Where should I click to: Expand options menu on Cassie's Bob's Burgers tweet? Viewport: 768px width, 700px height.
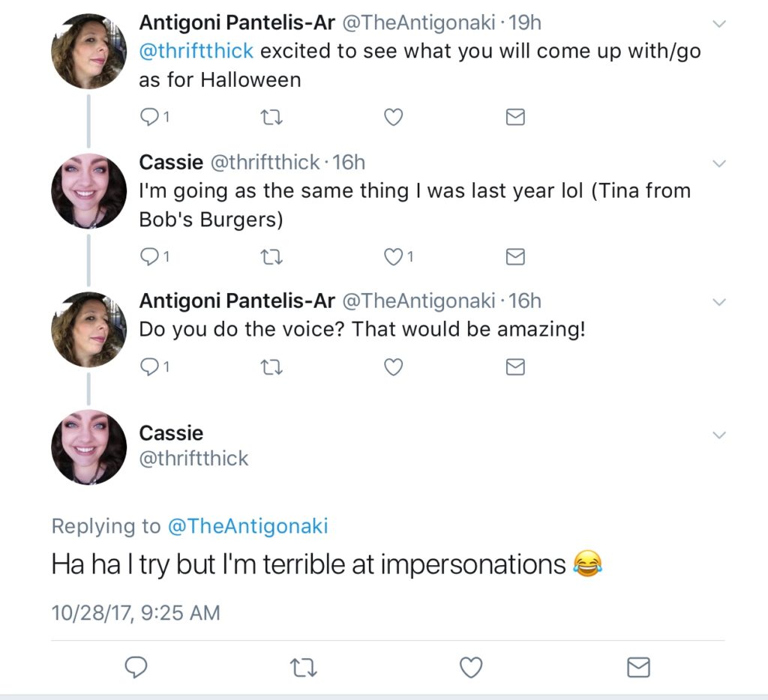(719, 163)
